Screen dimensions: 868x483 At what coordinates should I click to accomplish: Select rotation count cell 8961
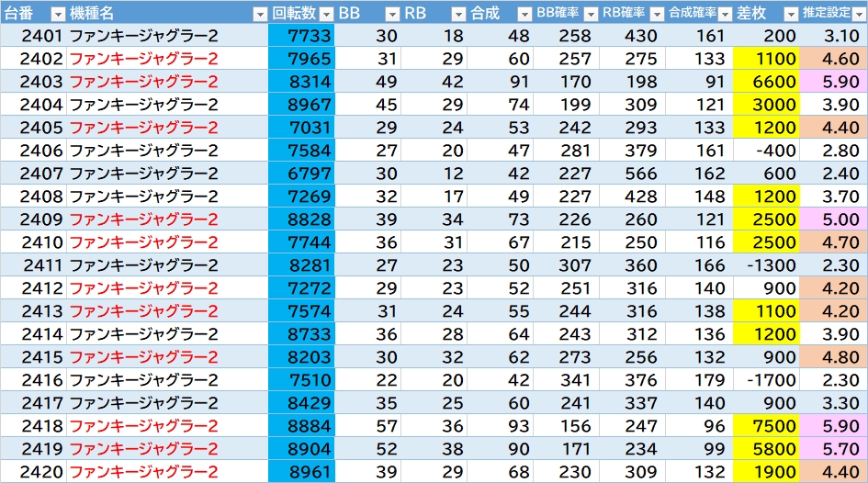(301, 471)
